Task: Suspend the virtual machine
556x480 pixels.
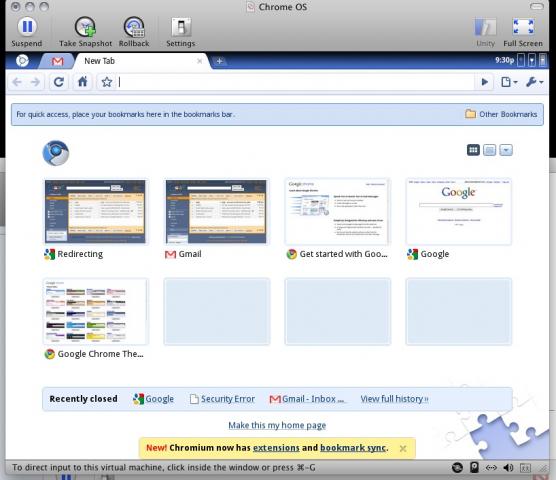Action: tap(27, 27)
